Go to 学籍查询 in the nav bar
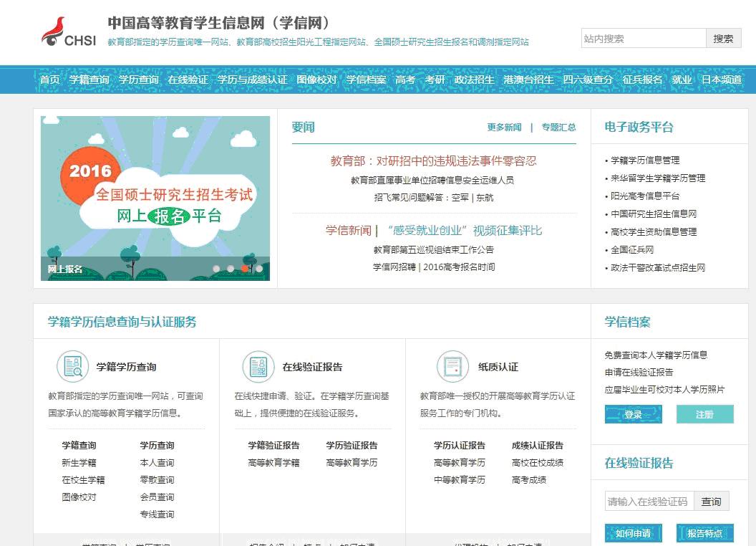 (x=89, y=80)
